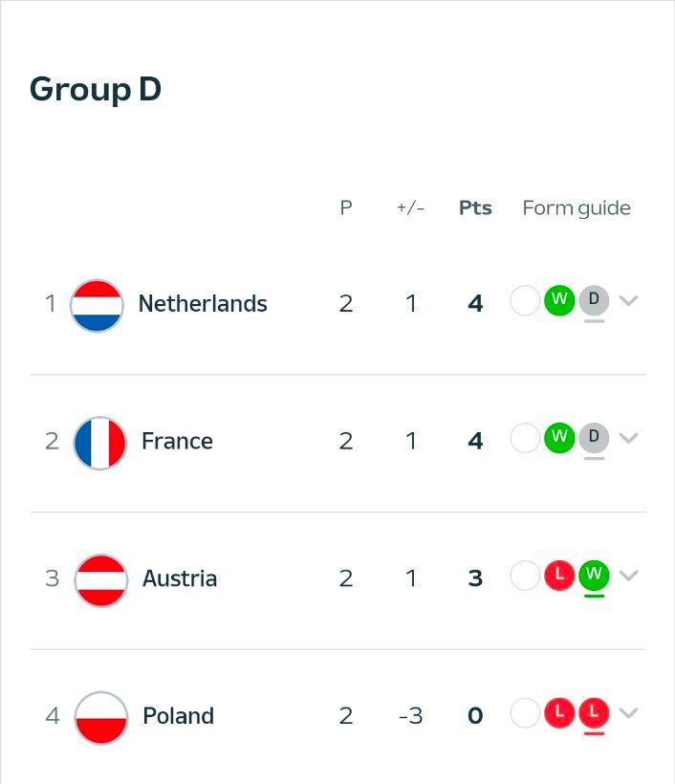Image resolution: width=675 pixels, height=784 pixels.
Task: Expand the Poland row chevron
Action: click(x=628, y=713)
